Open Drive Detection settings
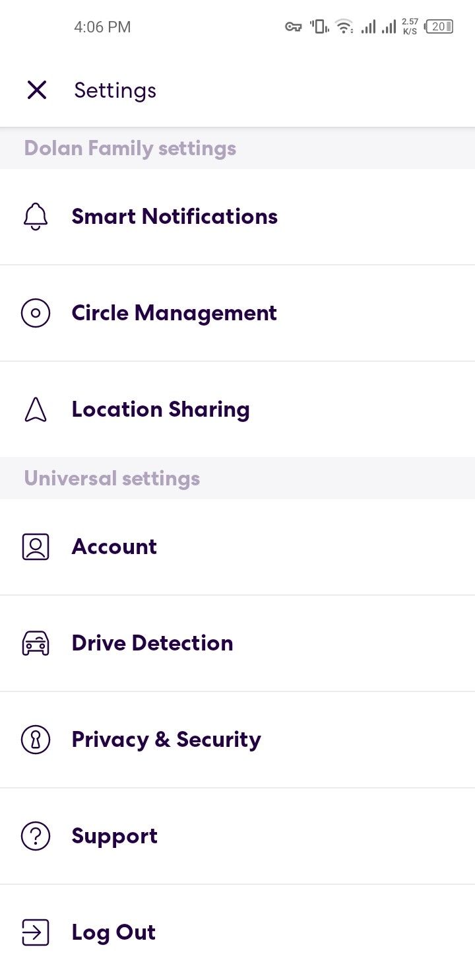Viewport: 475px width, 980px height. (152, 643)
